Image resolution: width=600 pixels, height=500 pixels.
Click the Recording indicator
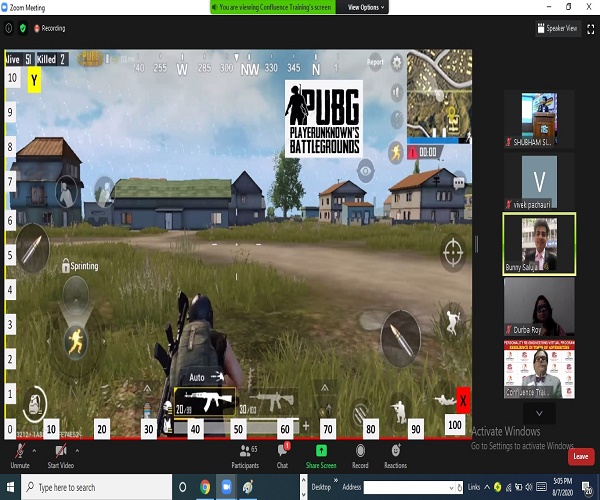click(x=50, y=28)
